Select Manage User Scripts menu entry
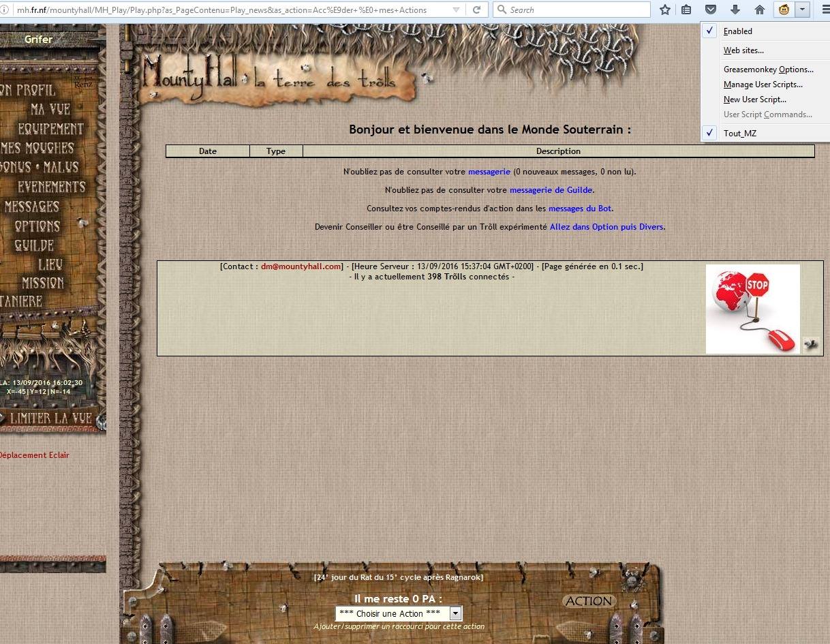The width and height of the screenshot is (830, 644). point(763,85)
